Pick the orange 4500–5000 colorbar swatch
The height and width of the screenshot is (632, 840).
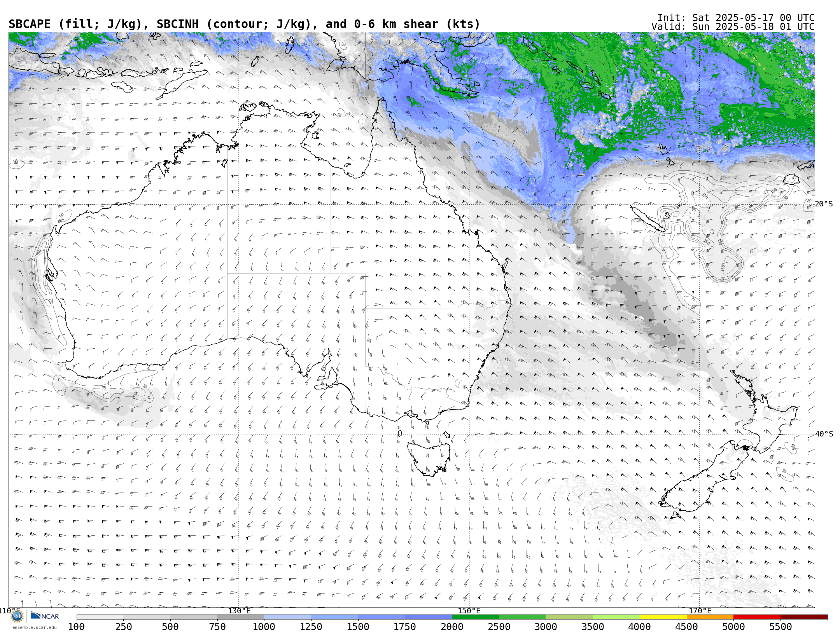click(710, 617)
